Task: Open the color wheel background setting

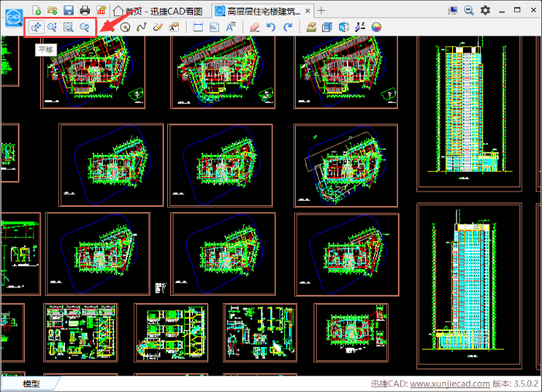Action: click(377, 27)
